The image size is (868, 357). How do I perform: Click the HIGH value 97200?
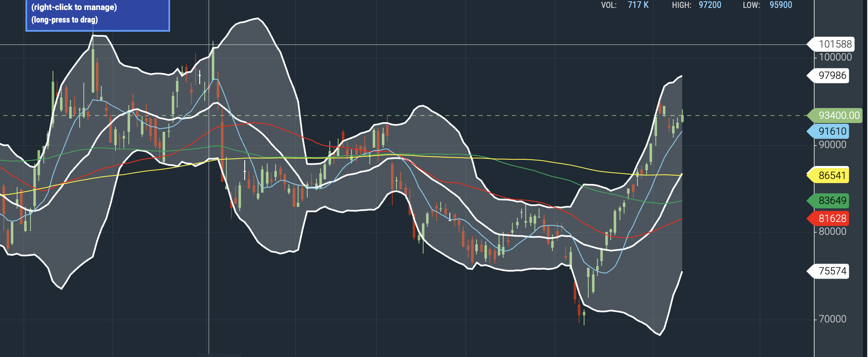[x=710, y=5]
